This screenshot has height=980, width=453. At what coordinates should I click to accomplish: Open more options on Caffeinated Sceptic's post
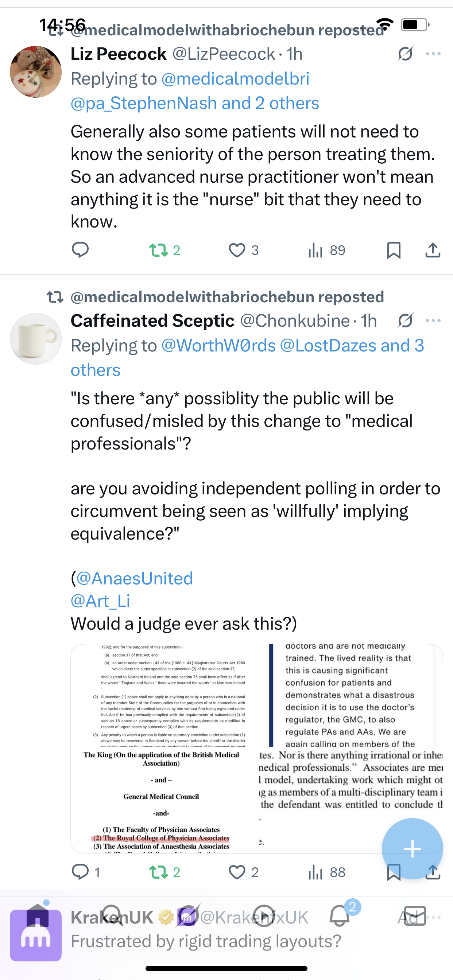point(433,321)
